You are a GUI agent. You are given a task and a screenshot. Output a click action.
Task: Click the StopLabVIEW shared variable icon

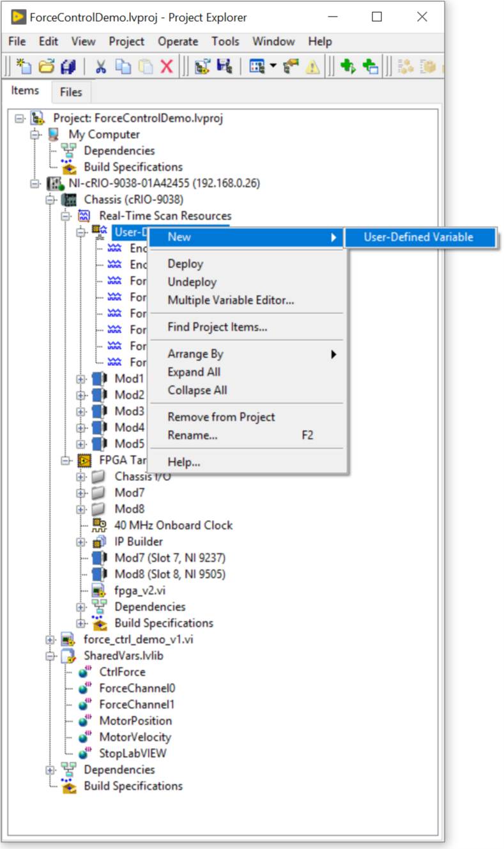coord(84,753)
